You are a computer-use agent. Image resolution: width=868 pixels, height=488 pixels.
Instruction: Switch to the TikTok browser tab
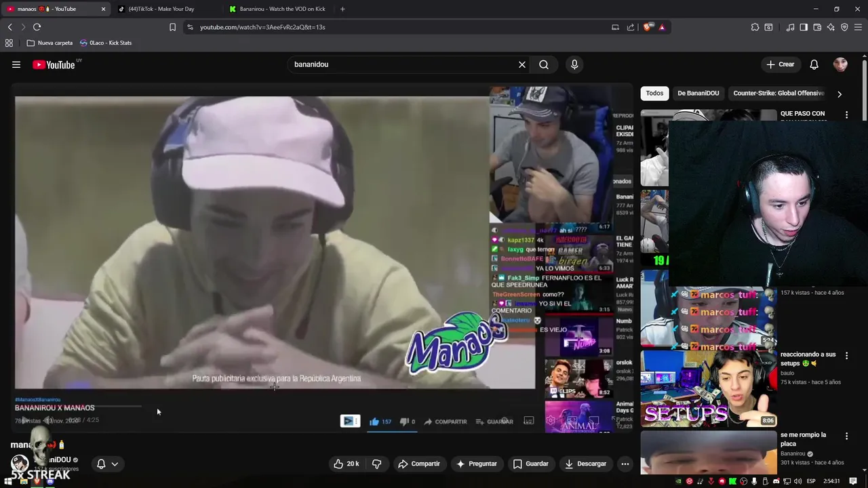tap(161, 9)
